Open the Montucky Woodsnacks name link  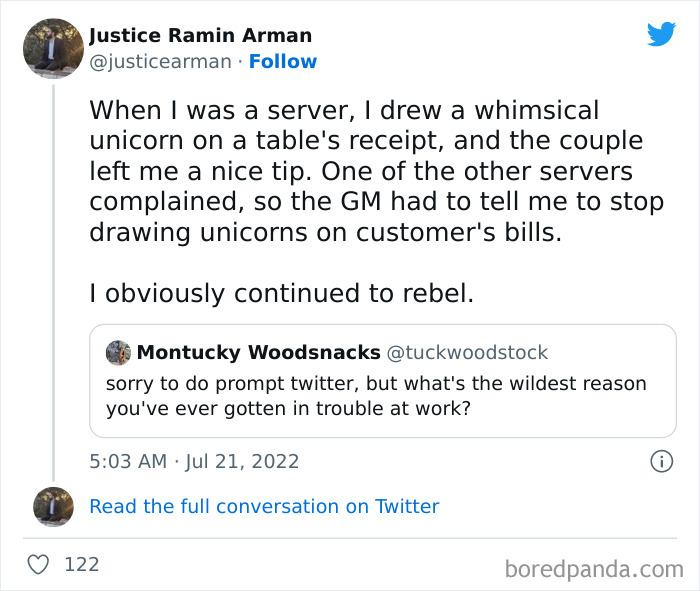258,353
